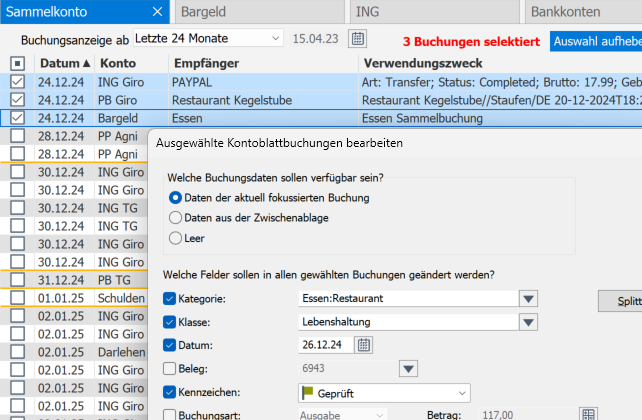Click the 'Auswahl aufheben' button
Screen dimensions: 642x420
(595, 41)
